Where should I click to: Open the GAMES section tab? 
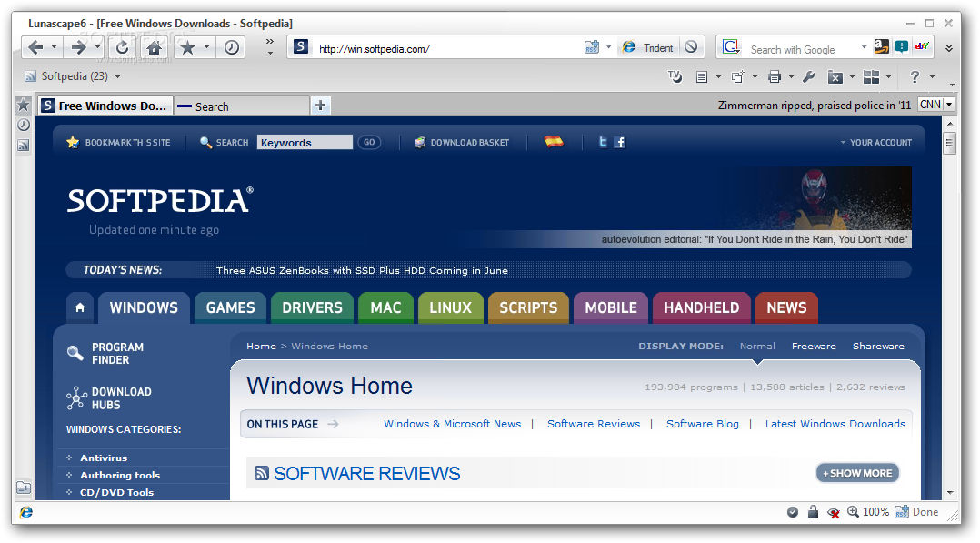pyautogui.click(x=230, y=307)
